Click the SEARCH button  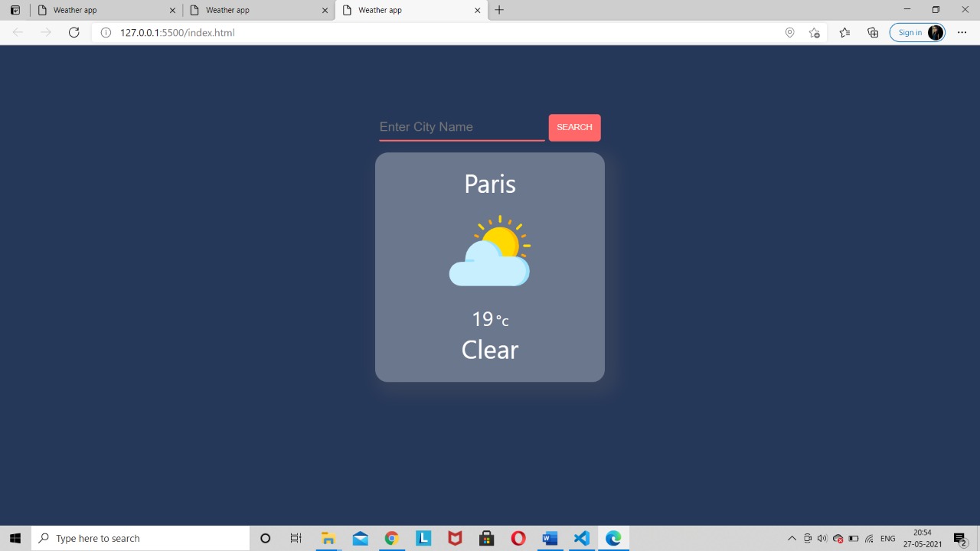coord(574,127)
